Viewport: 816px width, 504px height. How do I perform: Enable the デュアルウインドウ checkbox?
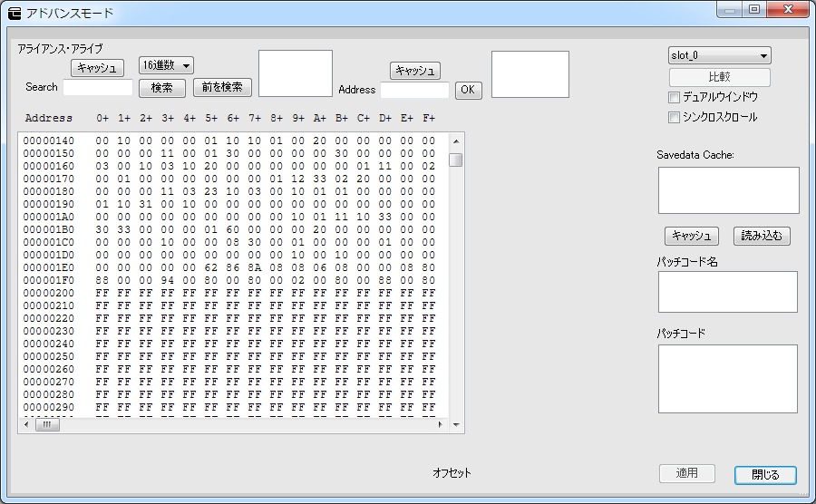click(674, 97)
